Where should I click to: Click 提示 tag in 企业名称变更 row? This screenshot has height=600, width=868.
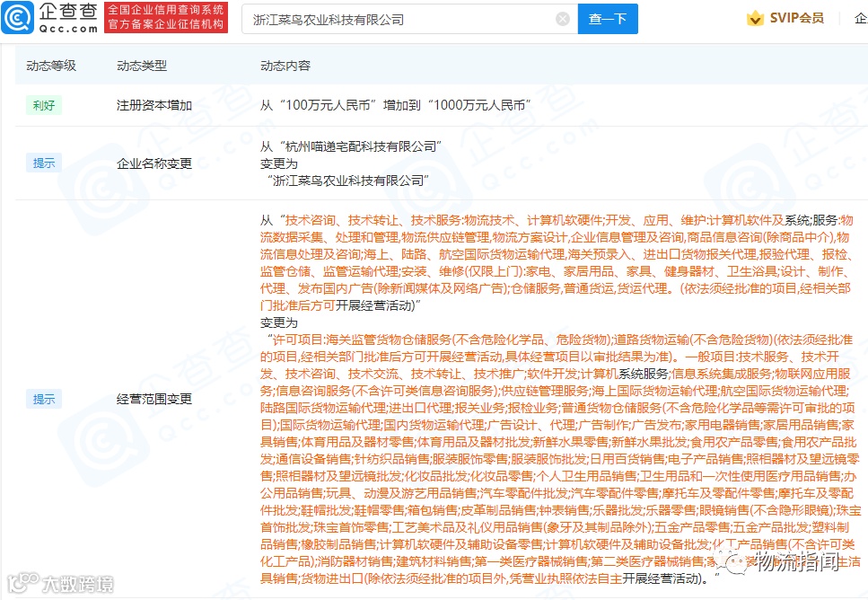tap(44, 163)
